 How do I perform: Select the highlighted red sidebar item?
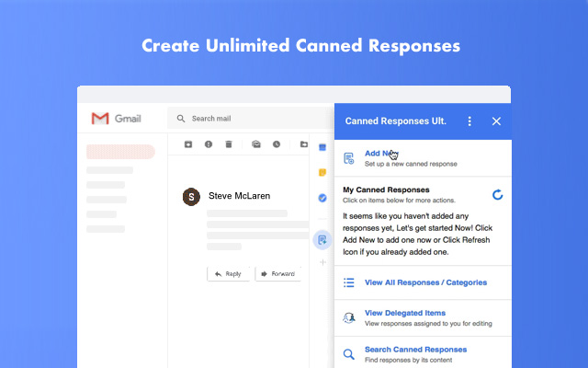pos(120,152)
